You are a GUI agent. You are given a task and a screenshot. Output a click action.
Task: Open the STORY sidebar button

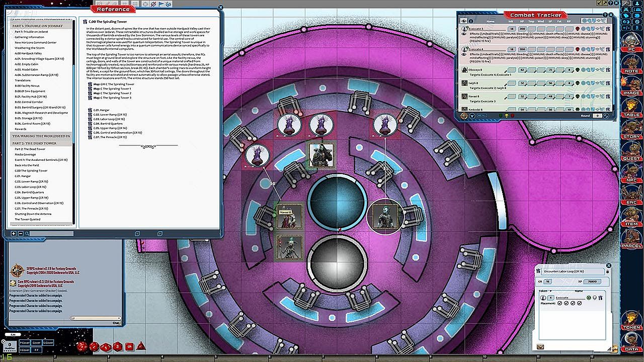(x=631, y=129)
